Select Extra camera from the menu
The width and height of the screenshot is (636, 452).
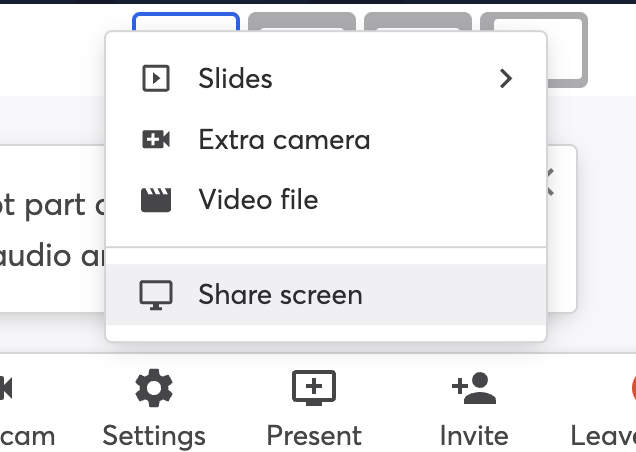click(326, 140)
